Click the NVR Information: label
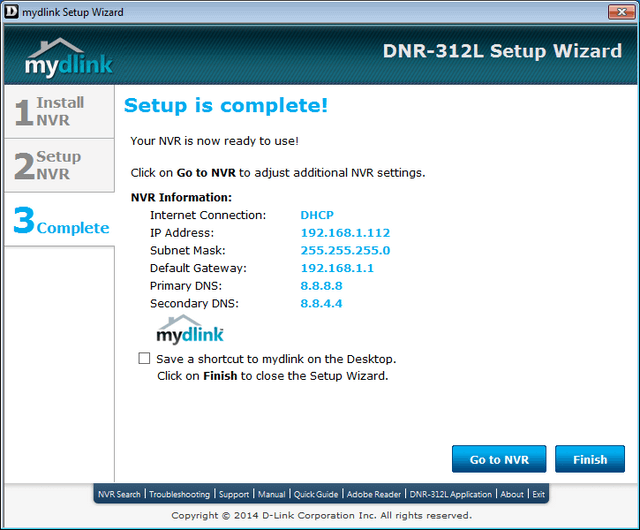640x530 pixels. (181, 197)
